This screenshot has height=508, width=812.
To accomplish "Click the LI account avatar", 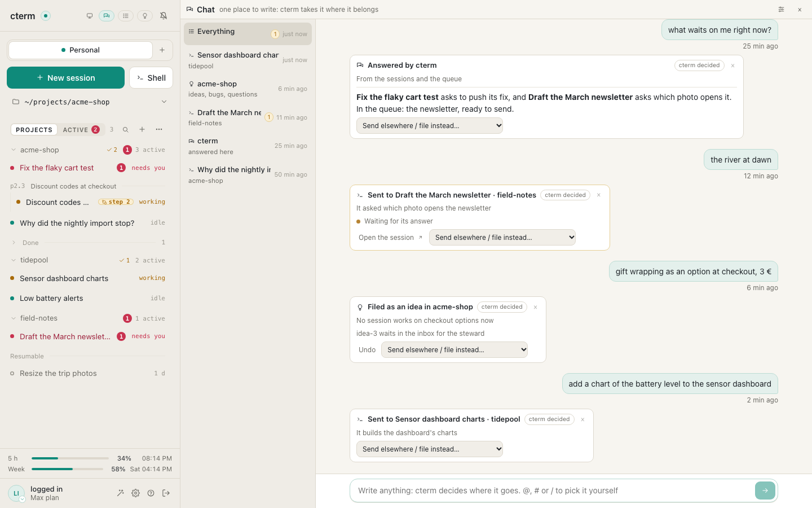I will [x=16, y=493].
